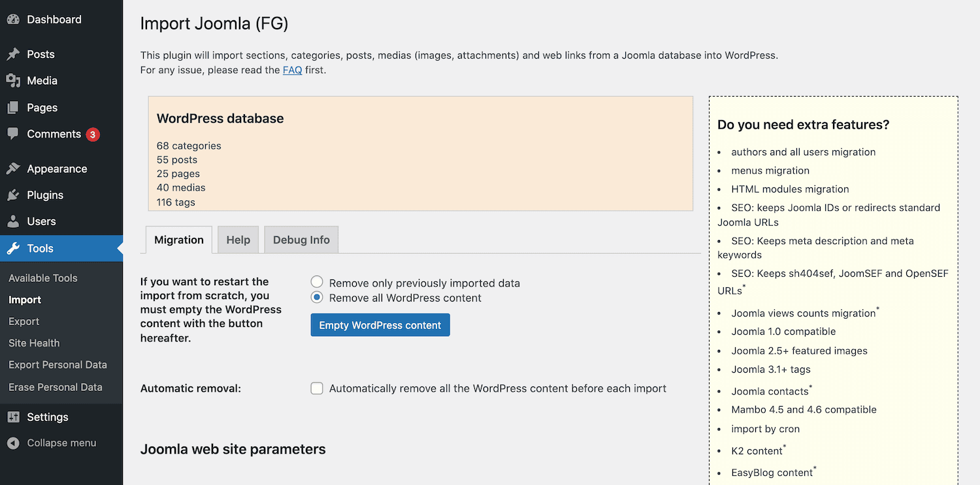The image size is (980, 485).
Task: Select the Posts pin icon
Action: pos(14,54)
